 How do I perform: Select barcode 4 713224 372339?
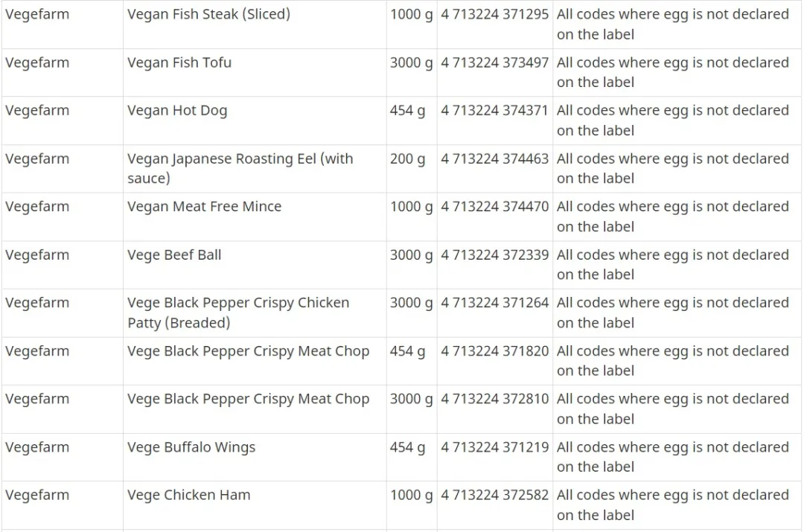pyautogui.click(x=495, y=254)
